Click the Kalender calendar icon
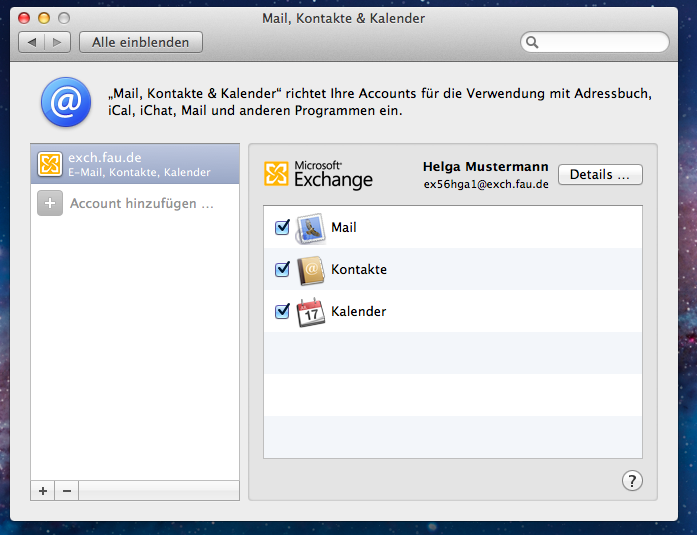Image resolution: width=697 pixels, height=535 pixels. click(x=311, y=312)
